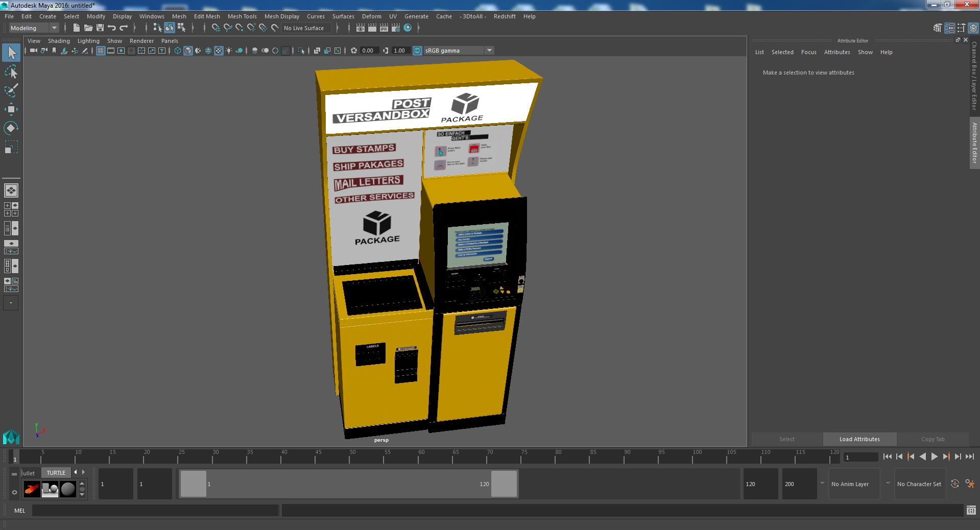This screenshot has width=980, height=530.
Task: Toggle use all lights in viewport
Action: (x=229, y=51)
